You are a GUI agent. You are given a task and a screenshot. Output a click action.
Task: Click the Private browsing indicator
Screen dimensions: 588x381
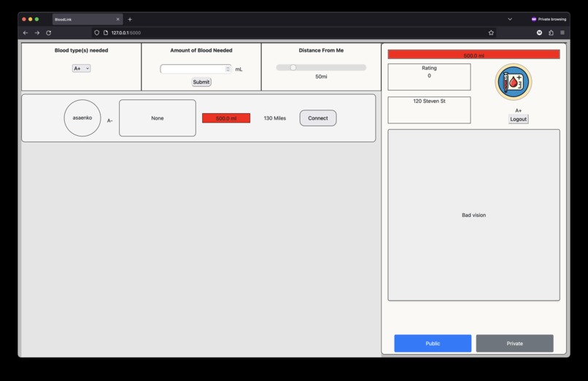click(x=549, y=19)
